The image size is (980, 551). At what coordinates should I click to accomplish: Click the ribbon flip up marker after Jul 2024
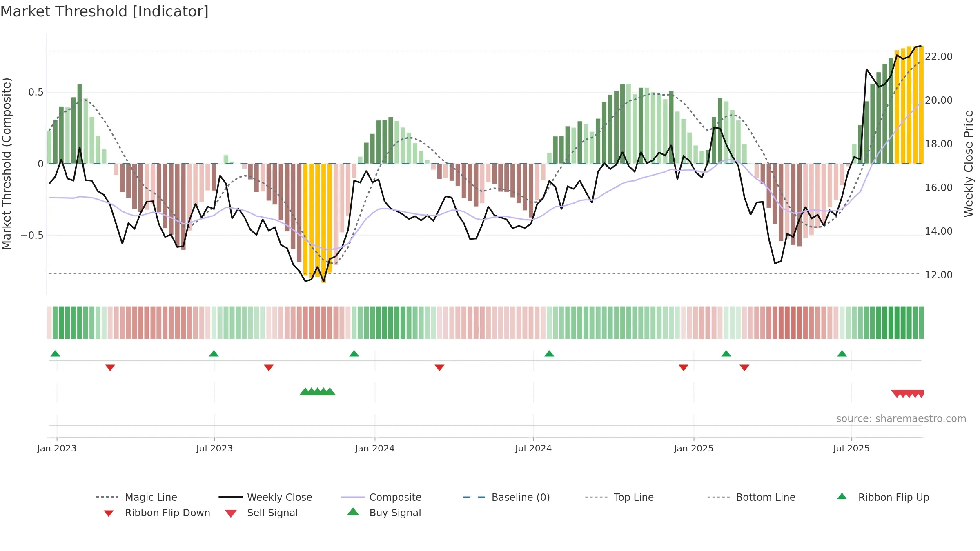(x=549, y=353)
